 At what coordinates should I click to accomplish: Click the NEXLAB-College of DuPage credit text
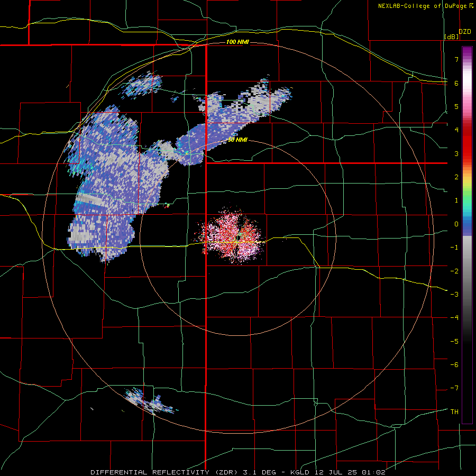(x=422, y=6)
